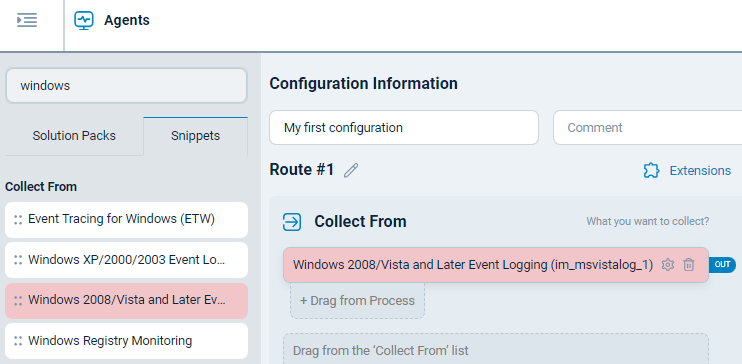
Task: Grab drag handle of Event Tracing for Windows
Action: coord(18,220)
